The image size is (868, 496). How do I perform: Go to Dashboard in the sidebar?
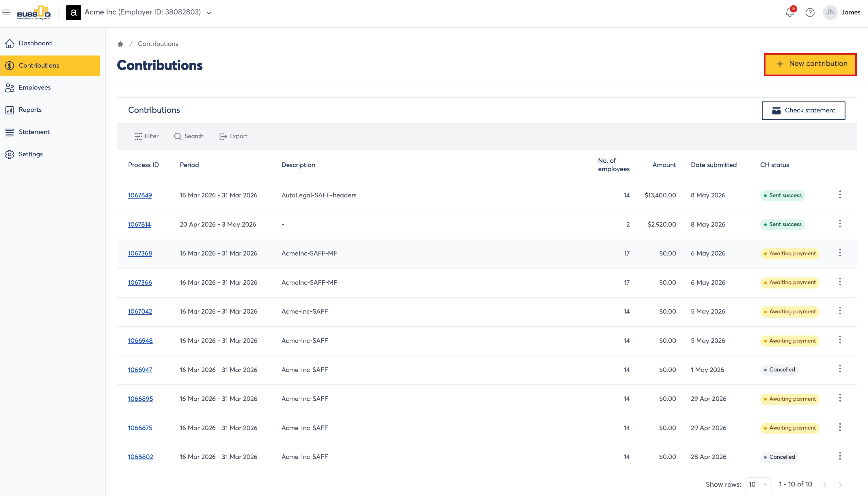tap(50, 43)
